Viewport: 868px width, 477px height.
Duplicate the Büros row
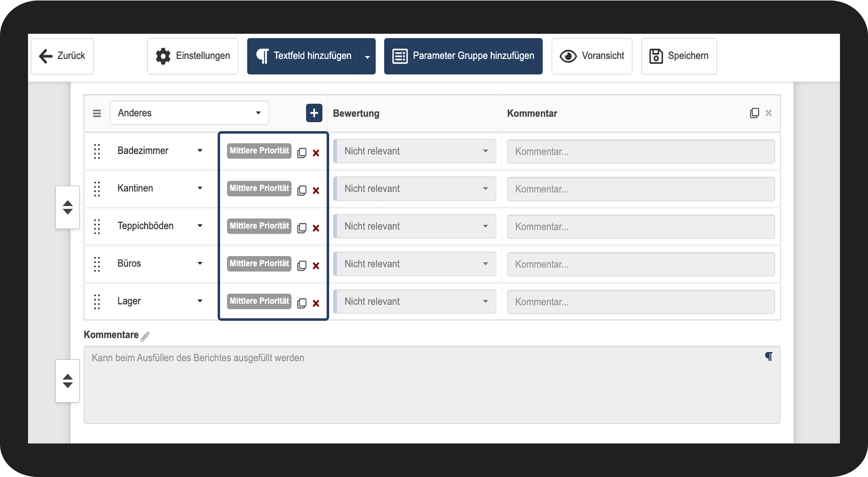(302, 265)
